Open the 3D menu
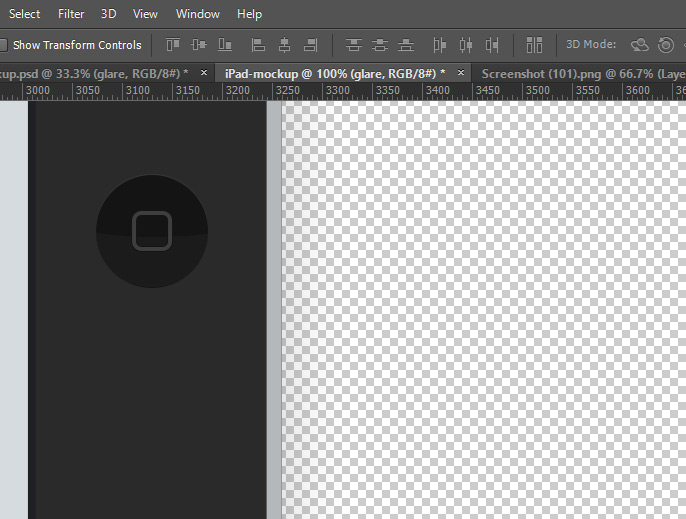The width and height of the screenshot is (686, 519). tap(109, 14)
